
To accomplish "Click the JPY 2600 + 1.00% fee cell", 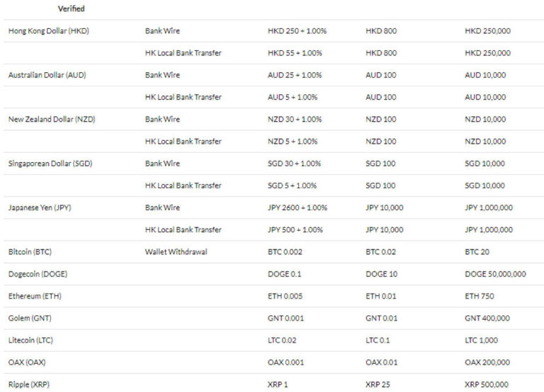I will click(297, 207).
